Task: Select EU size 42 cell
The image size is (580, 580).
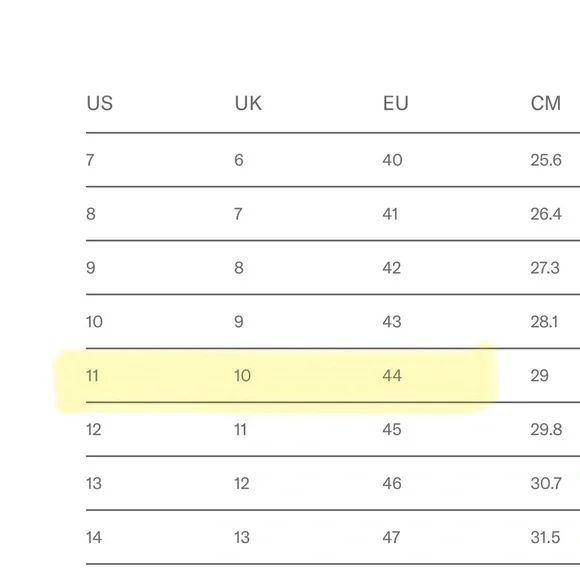Action: pos(392,268)
